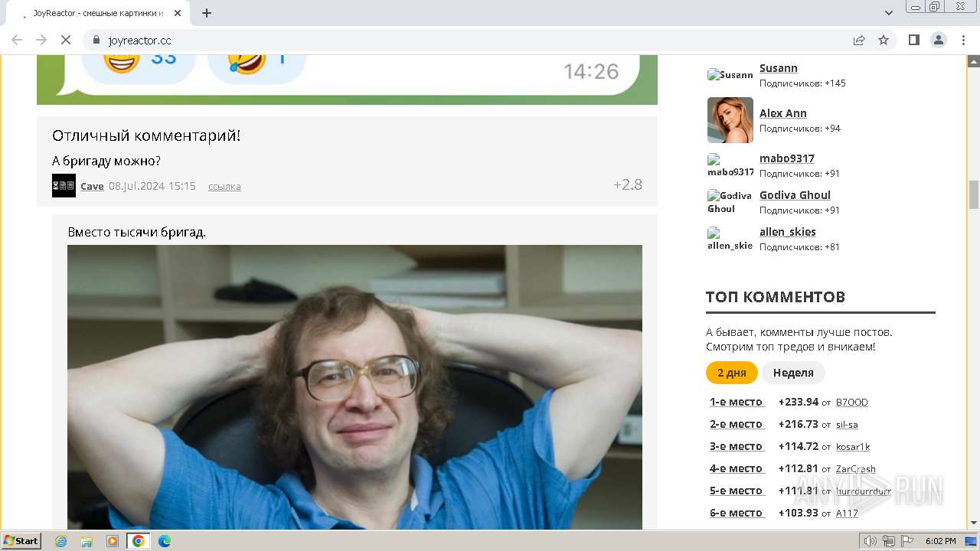Open the Windows Start menu
This screenshot has width=980, height=551.
pyautogui.click(x=21, y=540)
